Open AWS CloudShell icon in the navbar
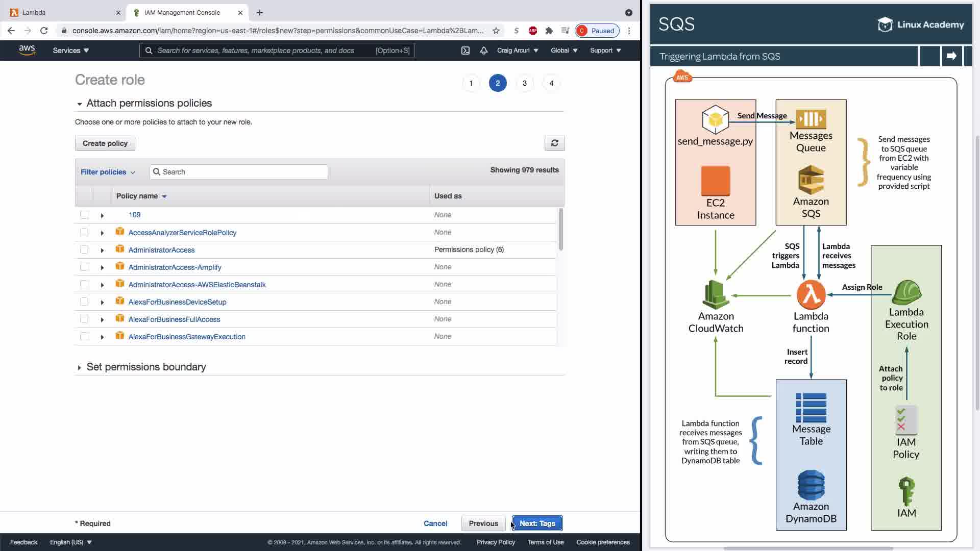This screenshot has width=980, height=551. 465,51
